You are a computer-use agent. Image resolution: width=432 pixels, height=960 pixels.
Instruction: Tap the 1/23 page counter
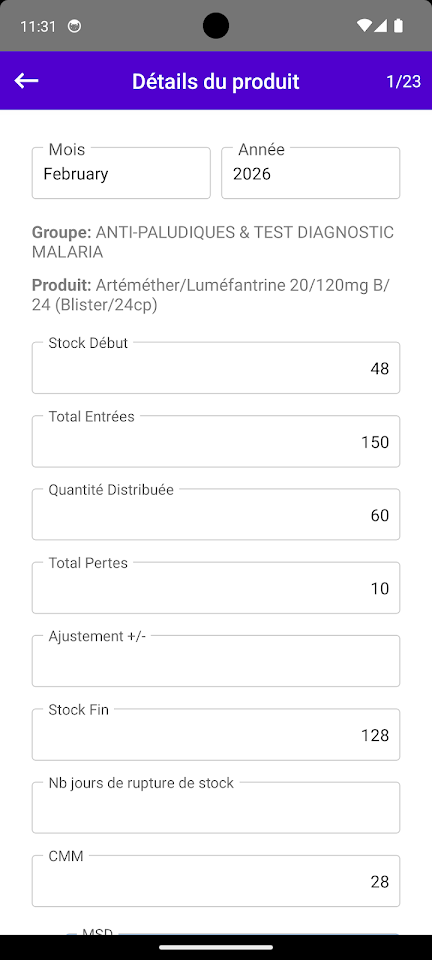(403, 81)
